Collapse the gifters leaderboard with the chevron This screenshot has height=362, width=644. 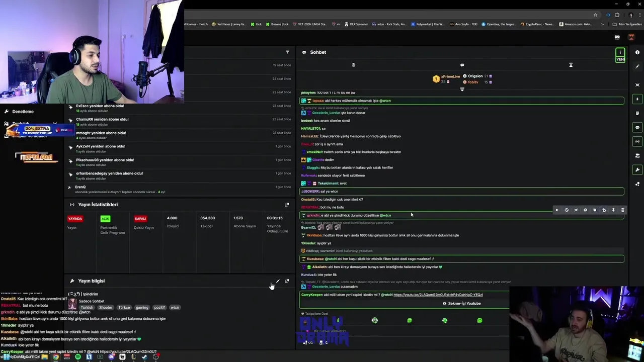pyautogui.click(x=462, y=89)
